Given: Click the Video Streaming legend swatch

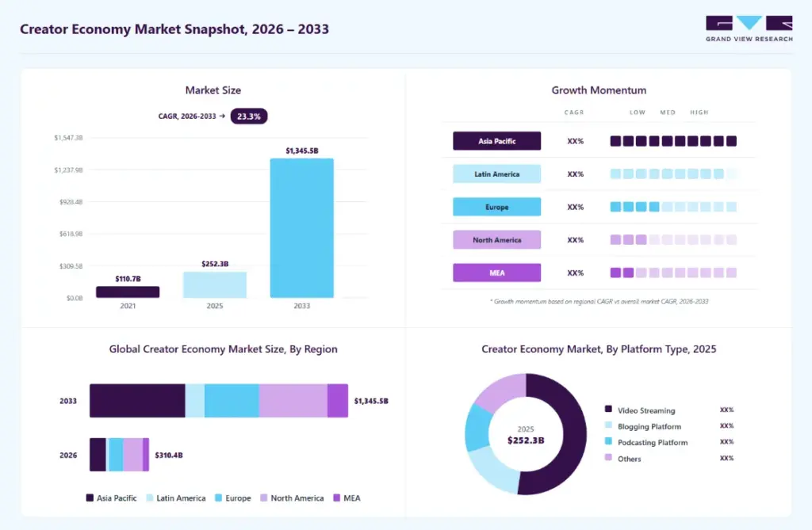Looking at the screenshot, I should 608,409.
